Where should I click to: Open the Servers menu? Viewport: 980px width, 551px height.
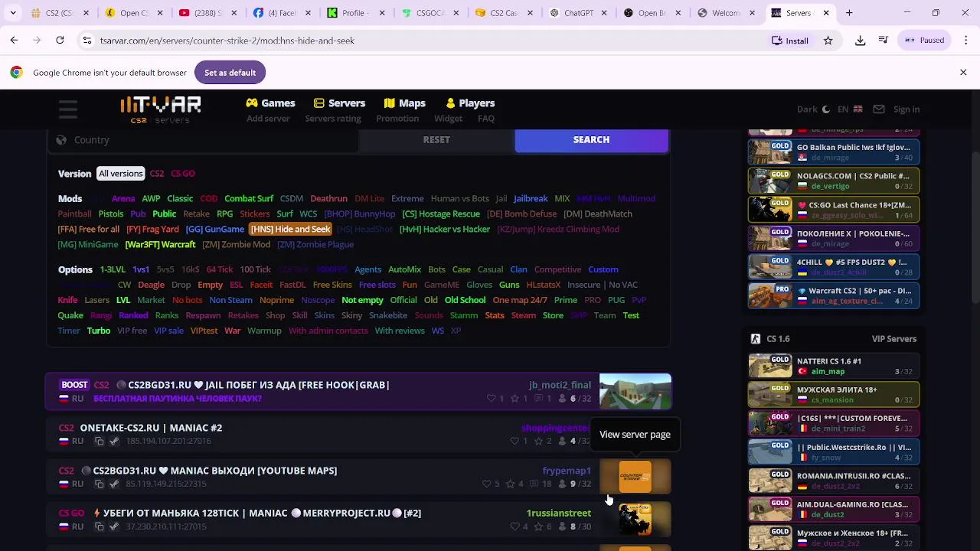(339, 103)
